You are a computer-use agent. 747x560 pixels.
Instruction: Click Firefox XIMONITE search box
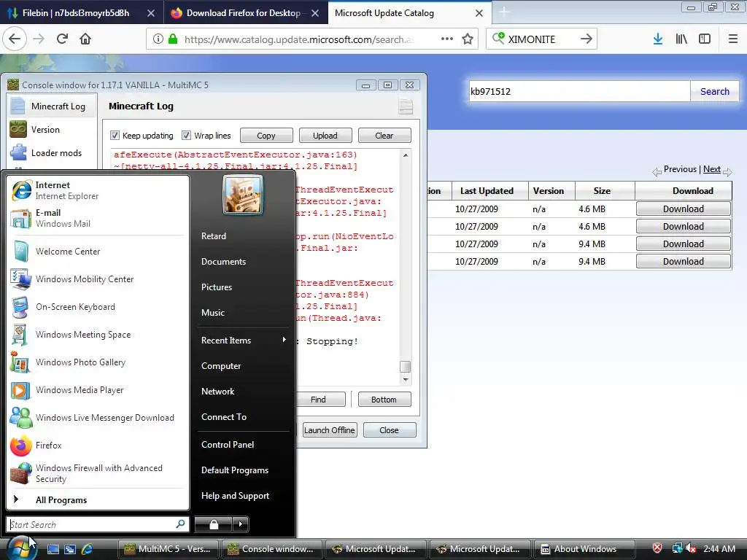click(542, 39)
